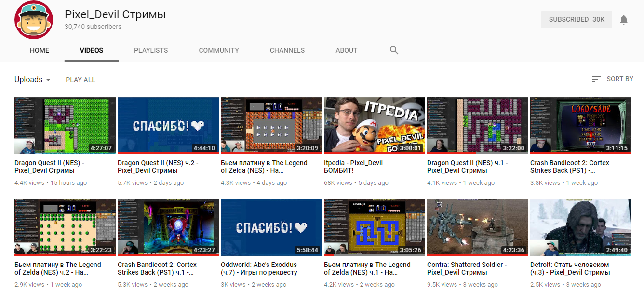The image size is (644, 294).
Task: Go to the COMMUNITY tab
Action: click(219, 50)
